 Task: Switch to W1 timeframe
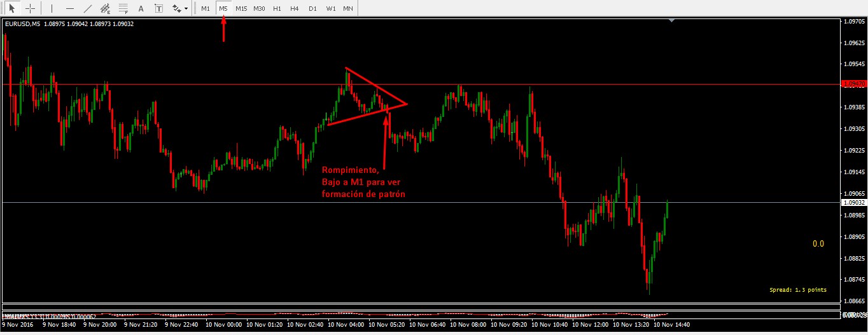(330, 9)
